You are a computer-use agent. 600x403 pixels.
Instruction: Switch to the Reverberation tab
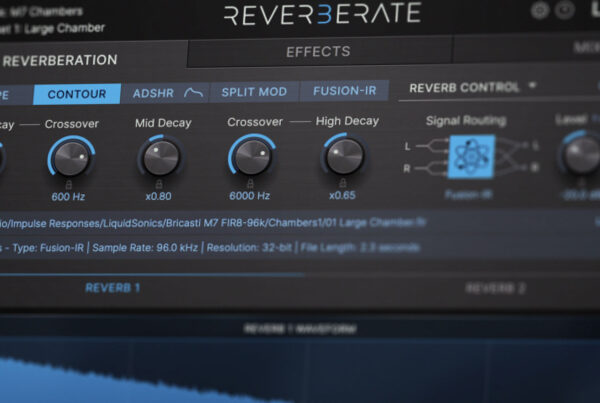click(60, 60)
